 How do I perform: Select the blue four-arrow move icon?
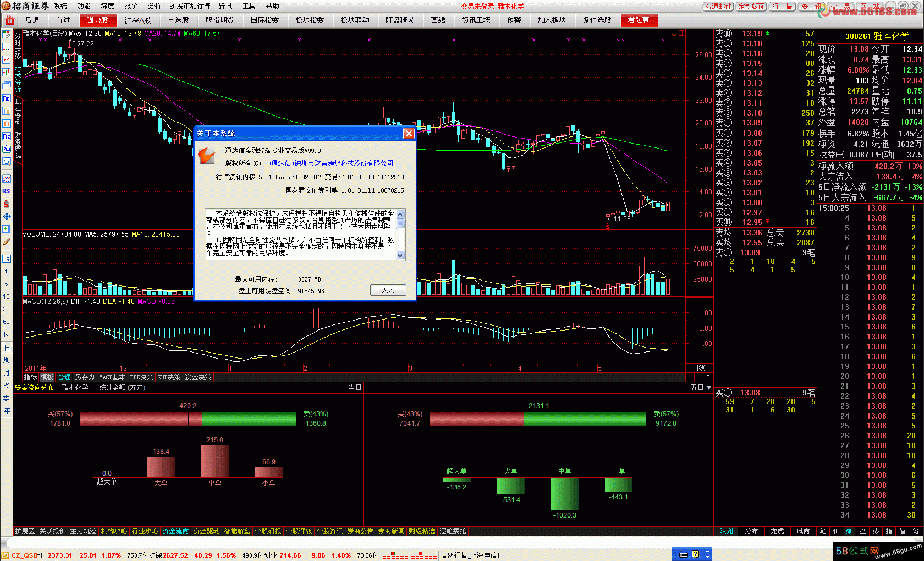(x=7, y=216)
